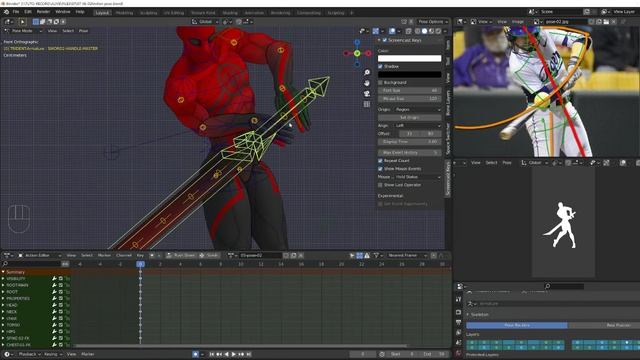Image resolution: width=640 pixels, height=360 pixels.
Task: Toggle the Shadow checkbox
Action: 380,66
